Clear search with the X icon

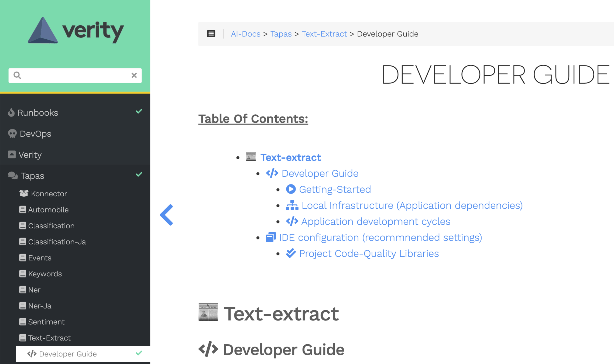click(134, 75)
